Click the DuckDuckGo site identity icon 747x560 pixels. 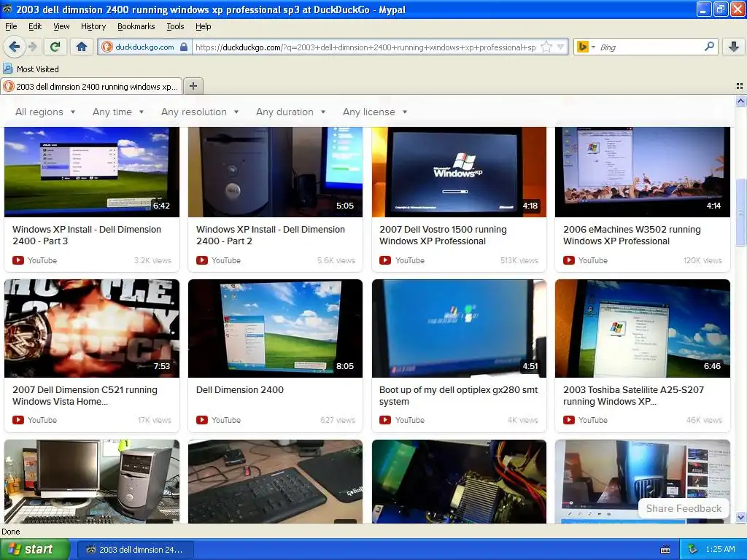tap(107, 47)
